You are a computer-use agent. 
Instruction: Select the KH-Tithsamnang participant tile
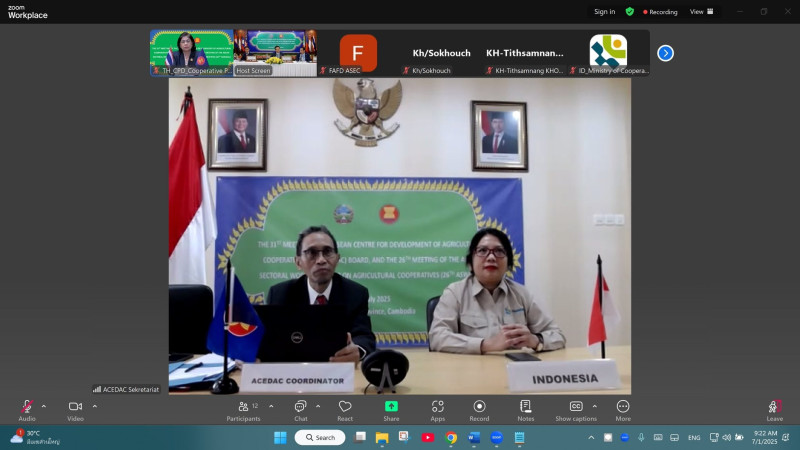[525, 53]
